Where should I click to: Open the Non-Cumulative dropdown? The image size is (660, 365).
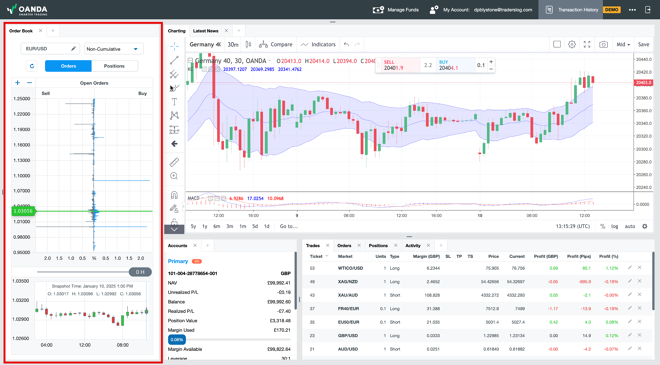(113, 49)
